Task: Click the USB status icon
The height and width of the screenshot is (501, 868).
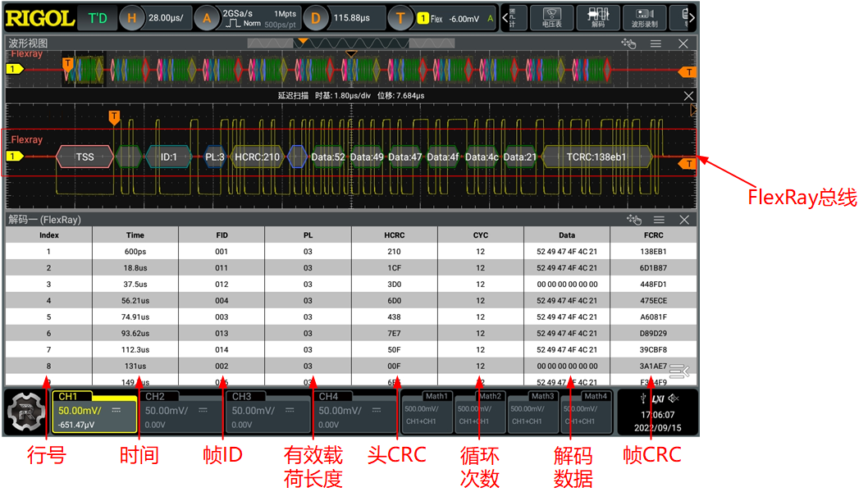Action: tap(642, 399)
